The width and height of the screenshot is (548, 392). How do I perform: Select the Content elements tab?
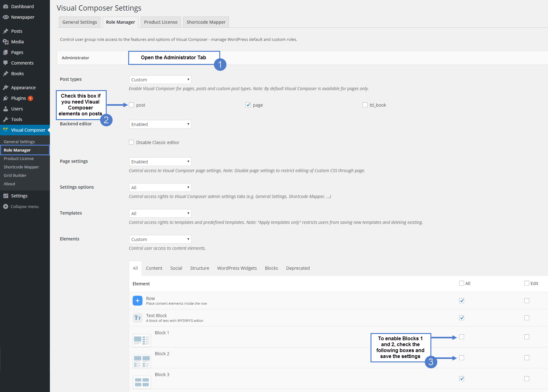(x=154, y=268)
